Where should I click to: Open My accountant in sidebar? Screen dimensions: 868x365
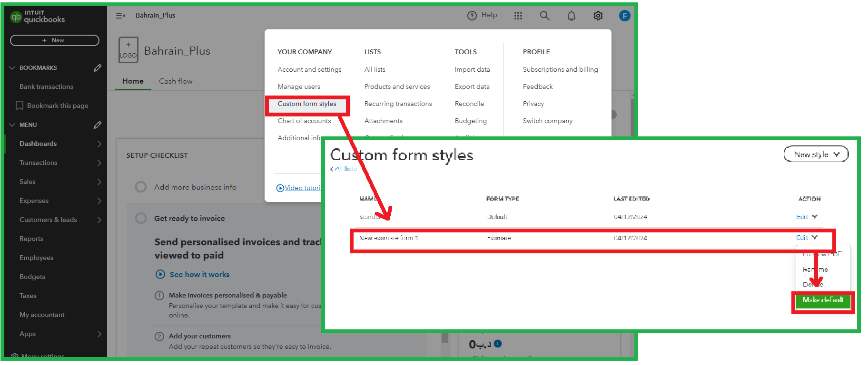(x=42, y=315)
